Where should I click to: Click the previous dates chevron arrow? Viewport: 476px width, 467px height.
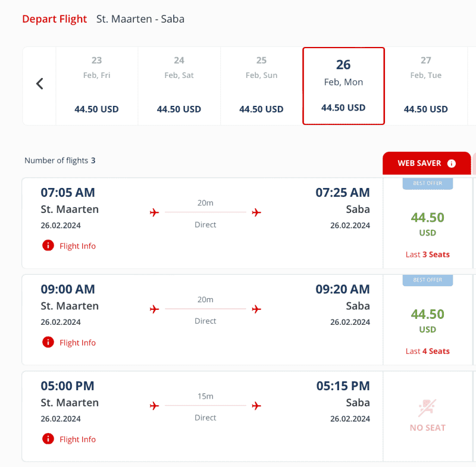click(x=40, y=84)
